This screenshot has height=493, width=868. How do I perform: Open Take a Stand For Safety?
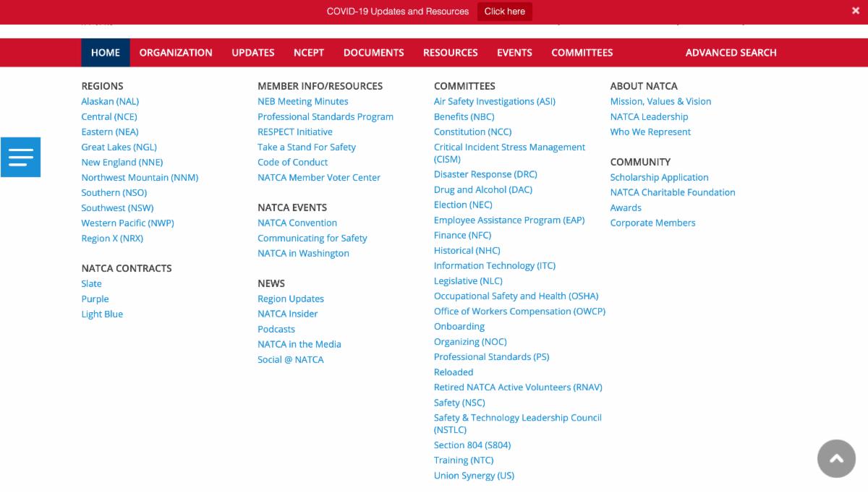[x=307, y=147]
